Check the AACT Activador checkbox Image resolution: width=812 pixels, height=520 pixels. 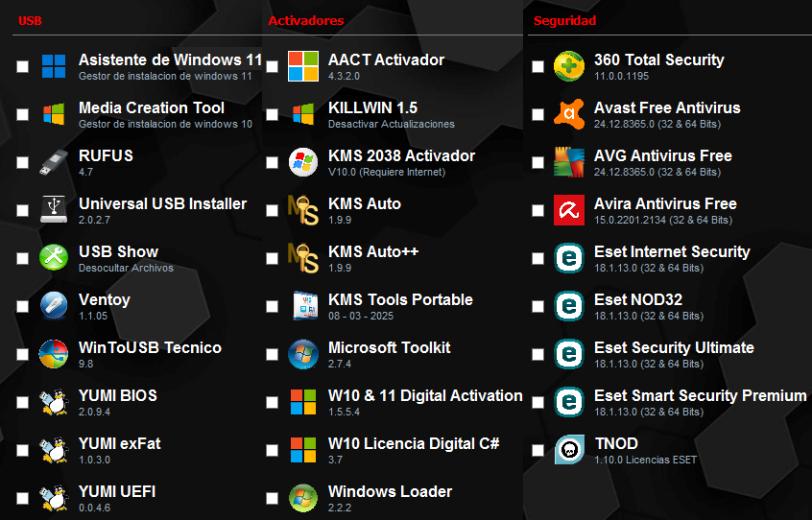(x=272, y=67)
